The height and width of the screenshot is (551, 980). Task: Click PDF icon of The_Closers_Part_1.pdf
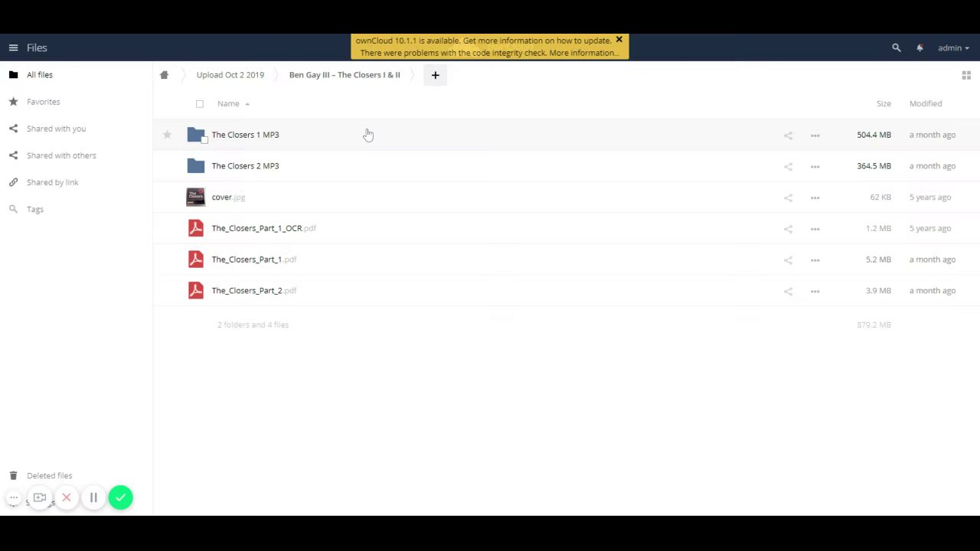point(196,259)
